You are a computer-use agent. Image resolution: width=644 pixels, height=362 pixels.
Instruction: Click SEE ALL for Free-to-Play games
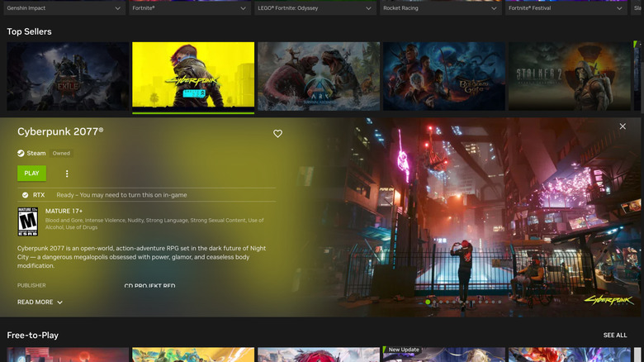[x=615, y=336]
